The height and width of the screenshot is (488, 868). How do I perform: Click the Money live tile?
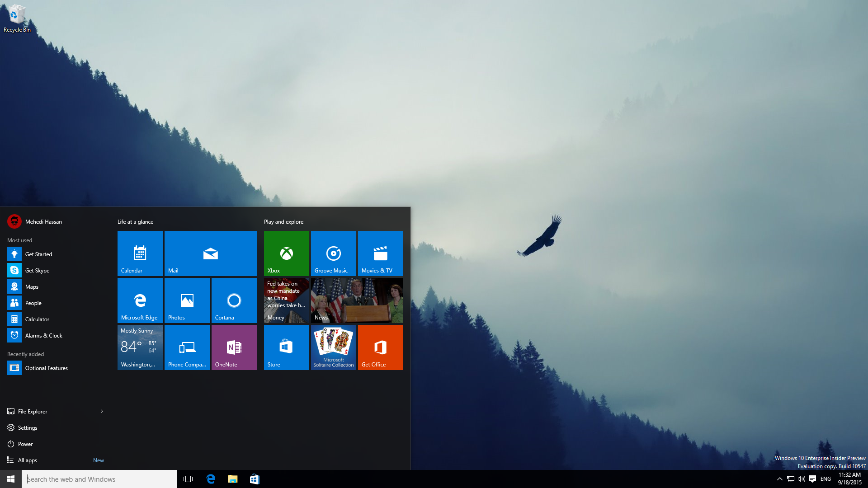click(286, 300)
